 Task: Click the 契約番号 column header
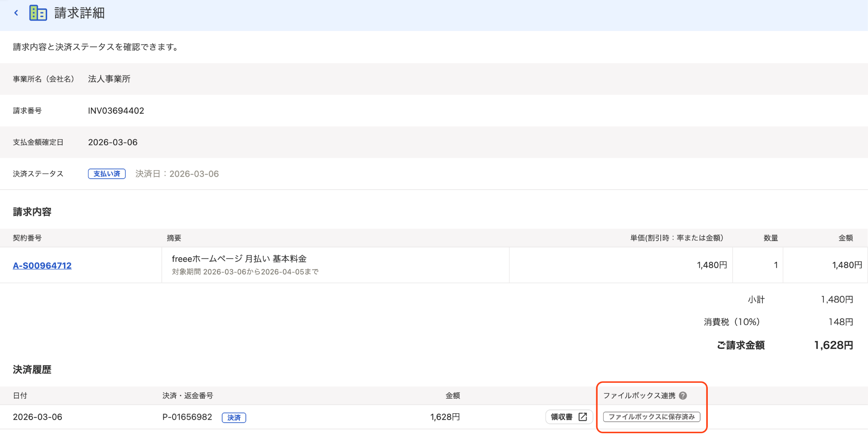(x=27, y=238)
